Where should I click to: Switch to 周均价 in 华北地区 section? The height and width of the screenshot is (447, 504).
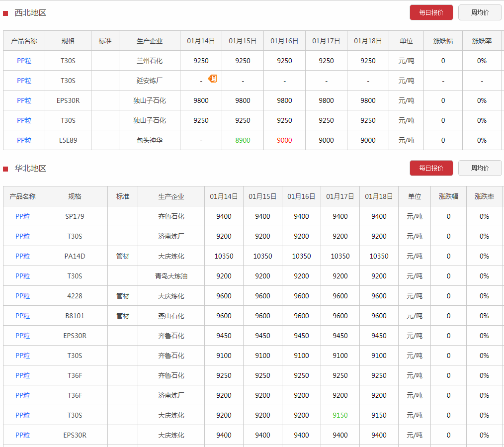[x=480, y=168]
